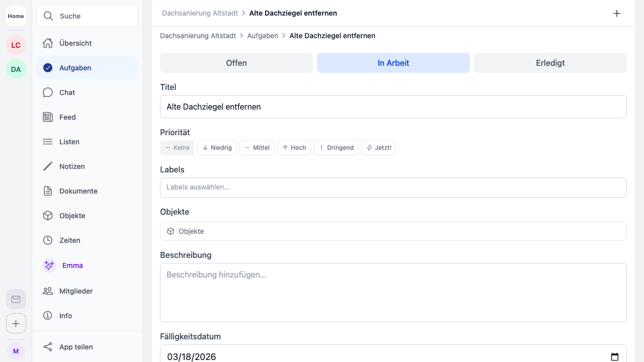Open the Labels auswählen dropdown
644x362 pixels.
click(x=393, y=187)
